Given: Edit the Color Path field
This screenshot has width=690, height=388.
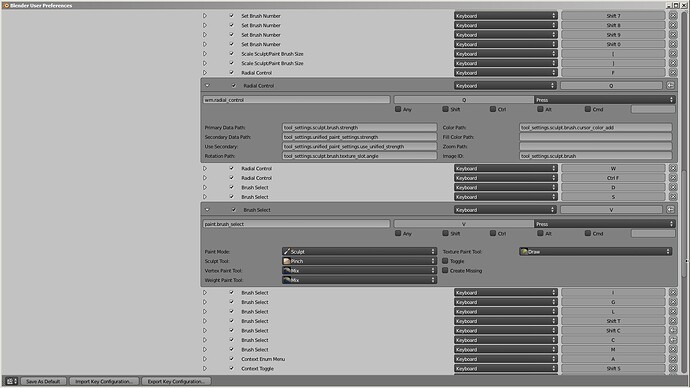Looking at the screenshot, I should 595,128.
